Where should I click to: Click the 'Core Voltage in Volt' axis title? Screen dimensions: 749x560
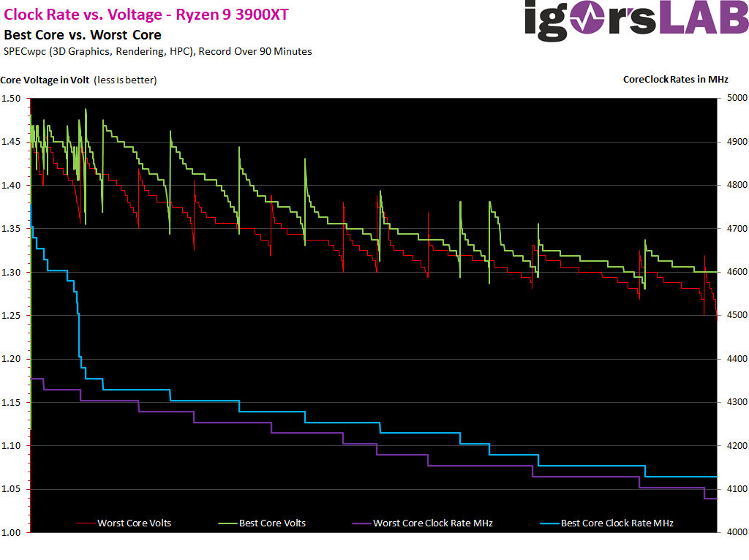click(45, 80)
